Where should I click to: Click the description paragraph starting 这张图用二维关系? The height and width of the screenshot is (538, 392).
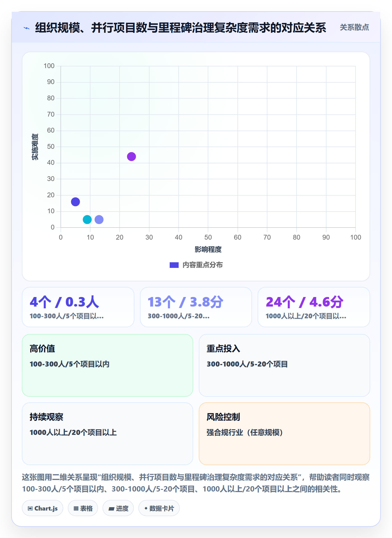(x=196, y=483)
